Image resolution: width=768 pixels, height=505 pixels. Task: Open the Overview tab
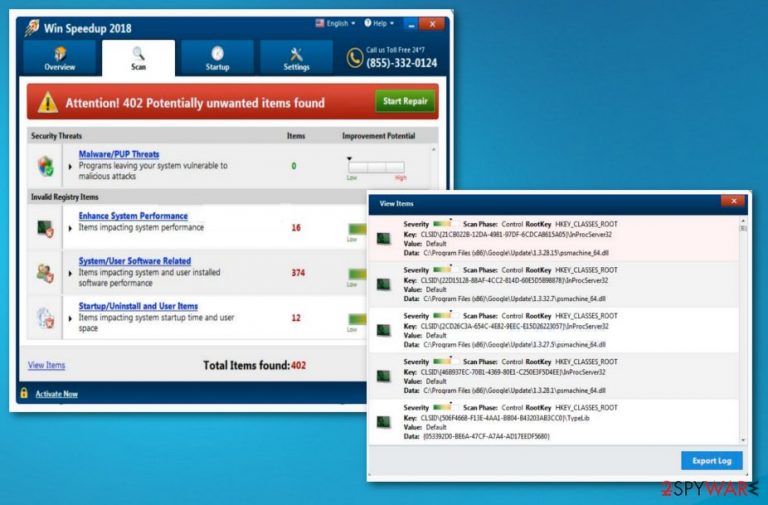(x=59, y=58)
